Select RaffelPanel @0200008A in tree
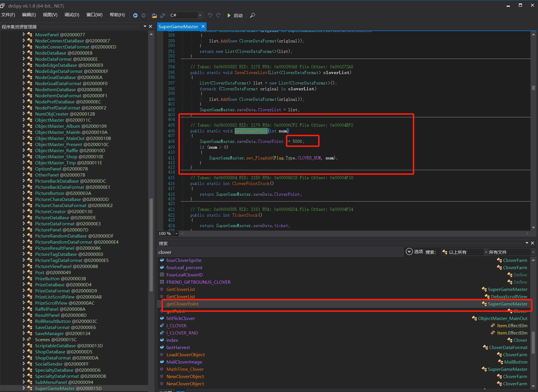The height and width of the screenshot is (392, 538). 60,309
